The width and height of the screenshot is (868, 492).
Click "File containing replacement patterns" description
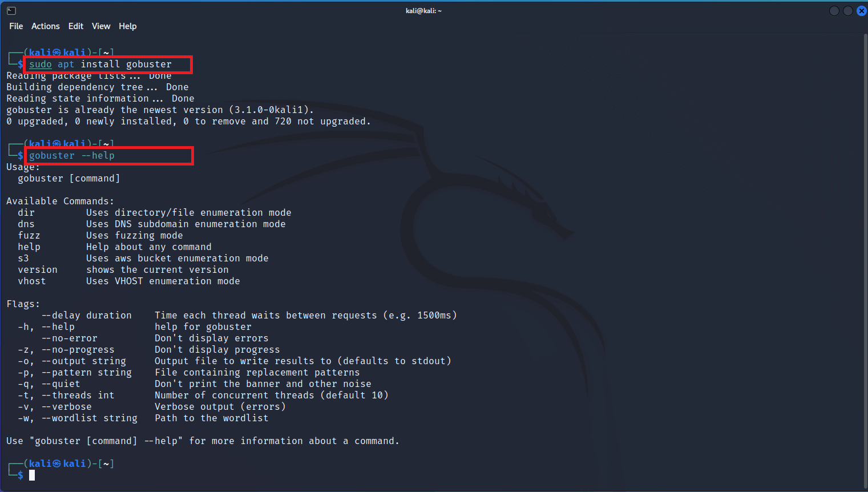(x=257, y=373)
